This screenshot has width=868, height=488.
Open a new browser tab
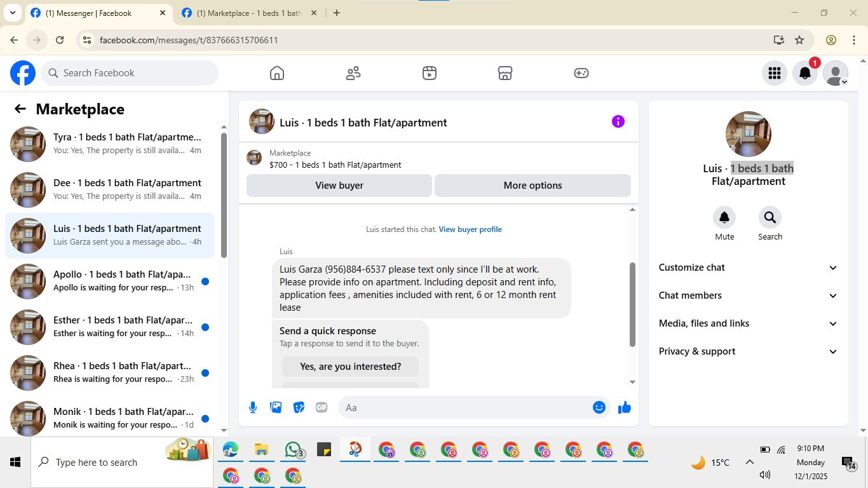[x=337, y=13]
